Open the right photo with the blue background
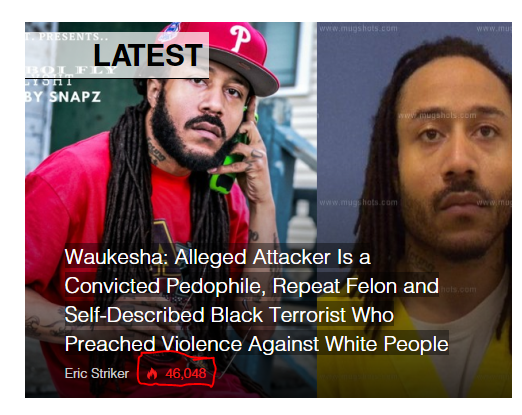522x415 pixels. [414, 210]
